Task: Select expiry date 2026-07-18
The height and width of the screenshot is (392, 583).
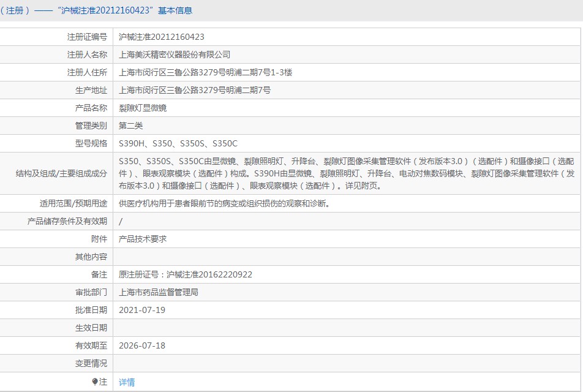Action: point(141,345)
